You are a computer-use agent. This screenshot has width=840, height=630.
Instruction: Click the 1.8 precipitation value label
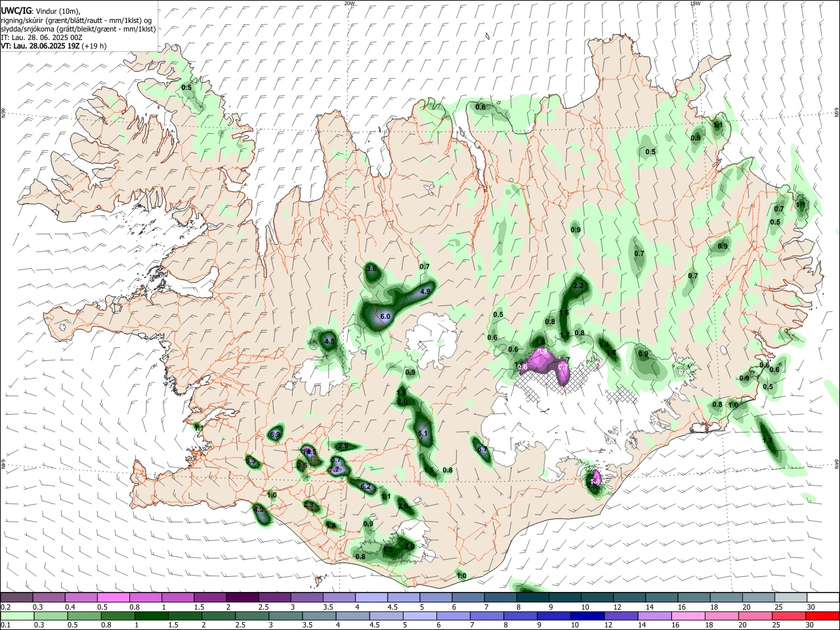click(x=331, y=525)
